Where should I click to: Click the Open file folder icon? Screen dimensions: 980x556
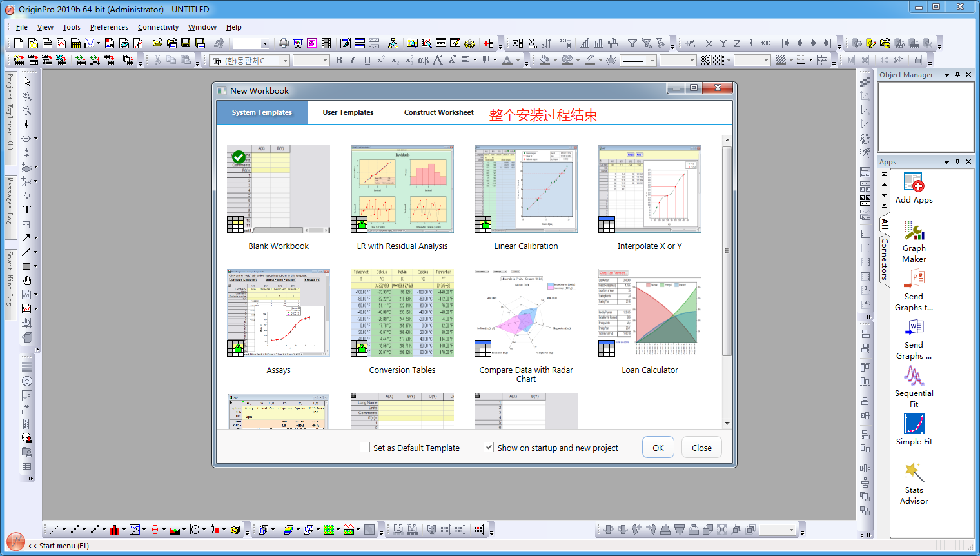(x=157, y=43)
